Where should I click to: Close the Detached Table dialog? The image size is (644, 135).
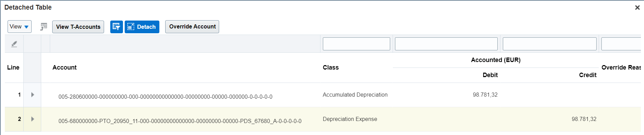point(637,7)
